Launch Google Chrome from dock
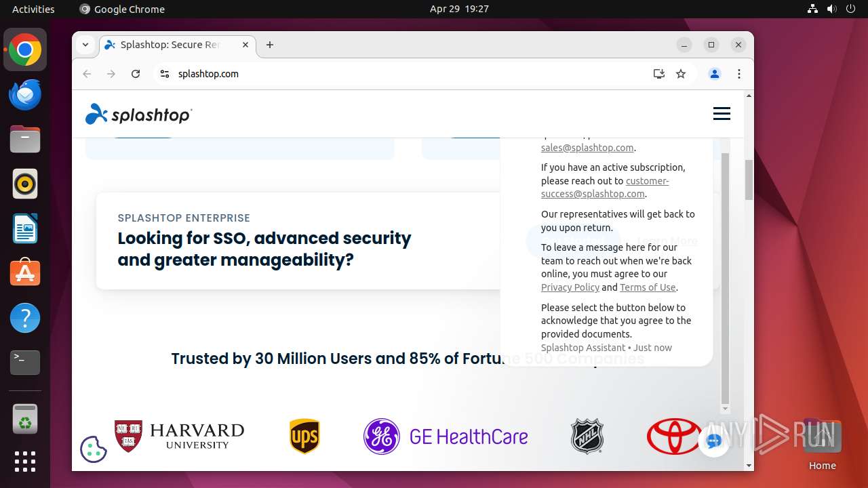Screen dimensions: 868x488 pos(25,50)
